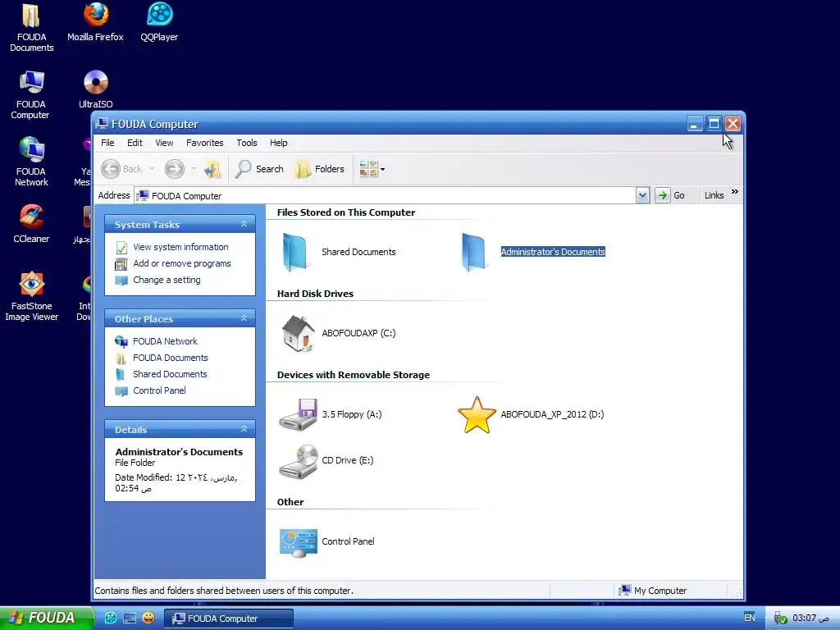Open Shared Documents in Other Places
The width and height of the screenshot is (840, 630).
[x=170, y=374]
